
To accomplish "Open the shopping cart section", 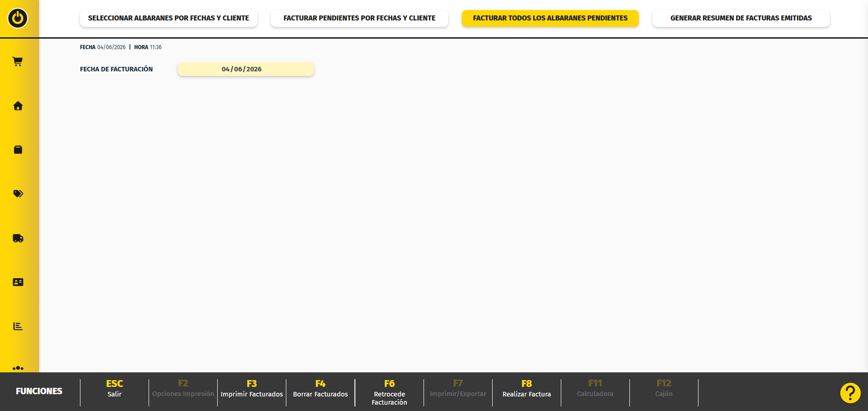I will coord(18,61).
